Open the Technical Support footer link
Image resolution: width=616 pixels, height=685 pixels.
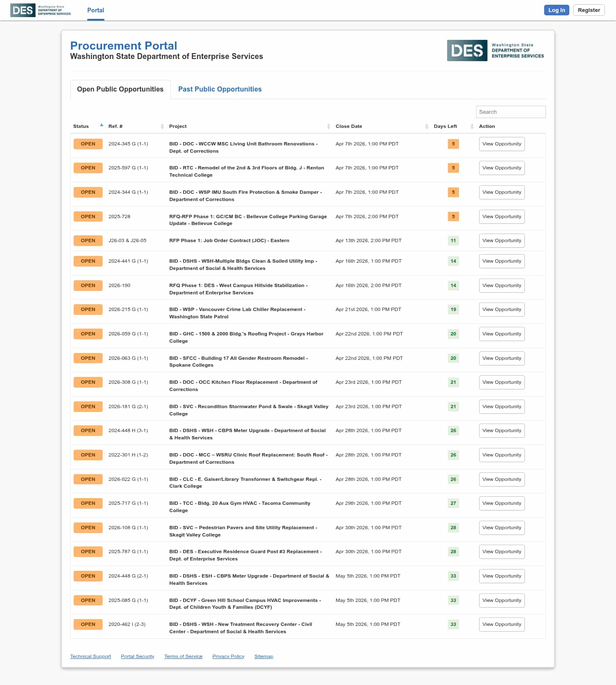pos(90,656)
